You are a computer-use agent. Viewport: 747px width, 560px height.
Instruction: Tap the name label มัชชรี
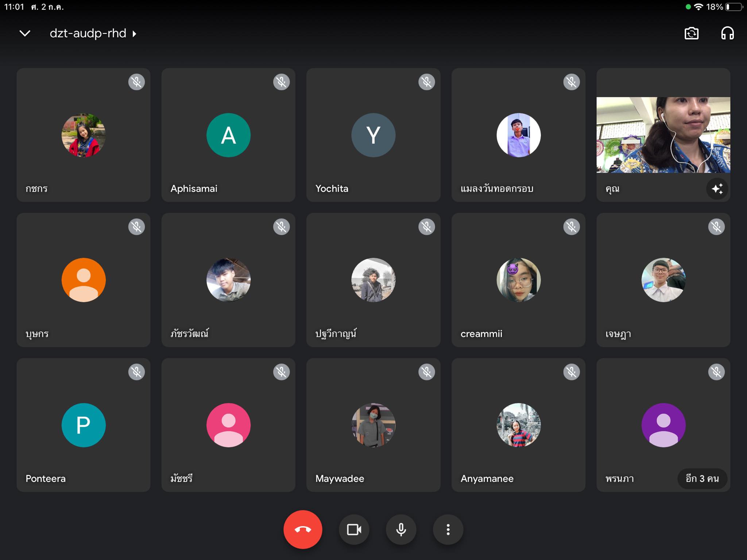[x=181, y=478]
